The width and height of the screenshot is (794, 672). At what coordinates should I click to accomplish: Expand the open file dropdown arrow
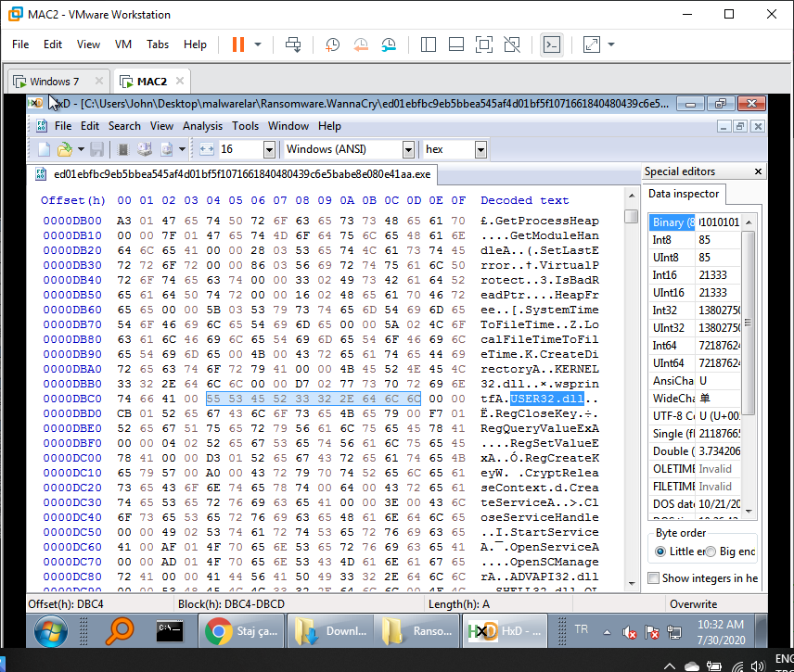click(81, 149)
